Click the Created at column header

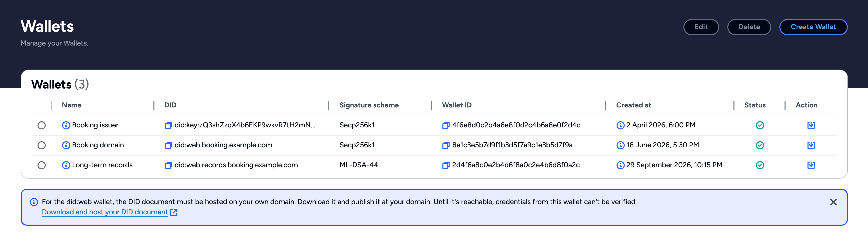633,105
